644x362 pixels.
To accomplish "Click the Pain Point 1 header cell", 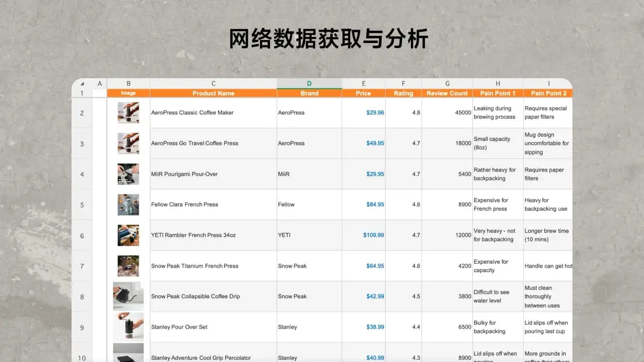I will pos(498,93).
